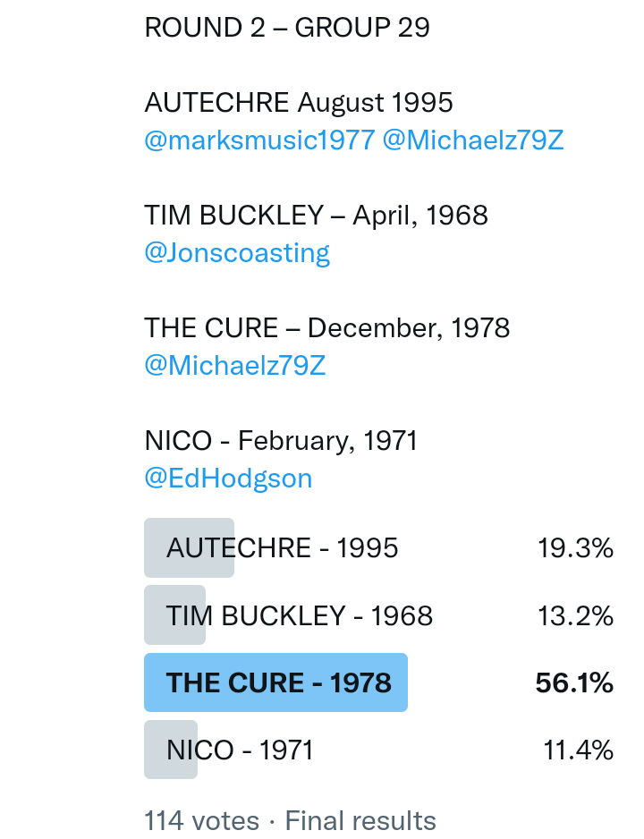Screen dimensions: 644x839
Task: Click the bold 56.1% percentage
Action: 574,683
